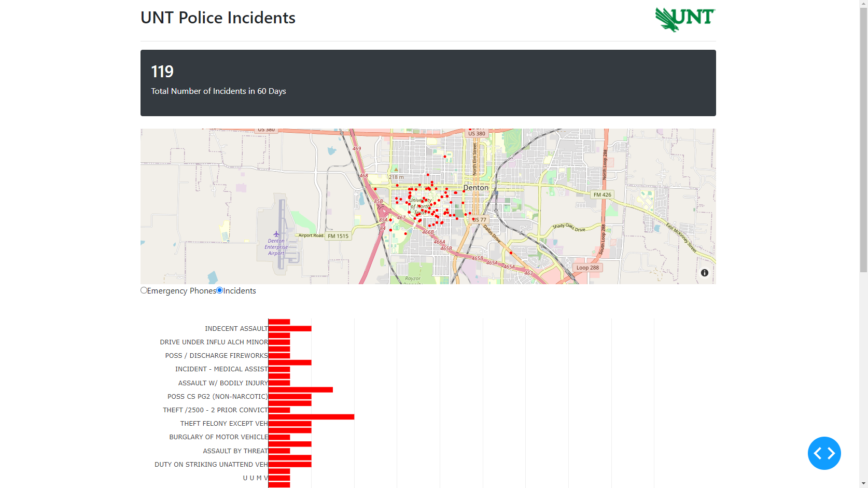Click the left chevron navigation arrow
Screen dimensions: 868x488
[819, 453]
